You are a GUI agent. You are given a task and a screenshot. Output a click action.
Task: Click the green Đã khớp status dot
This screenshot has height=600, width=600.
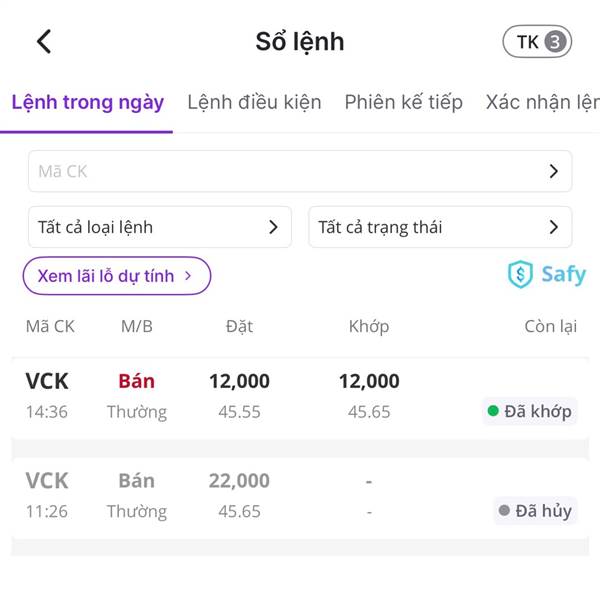(x=492, y=411)
